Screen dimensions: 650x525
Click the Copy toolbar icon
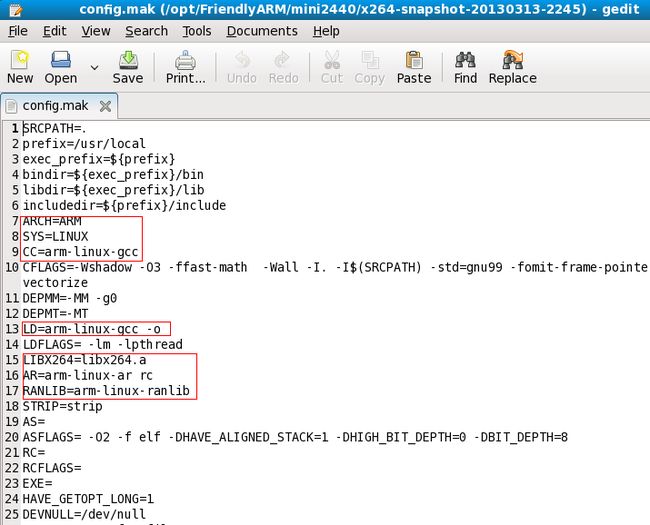[x=369, y=60]
